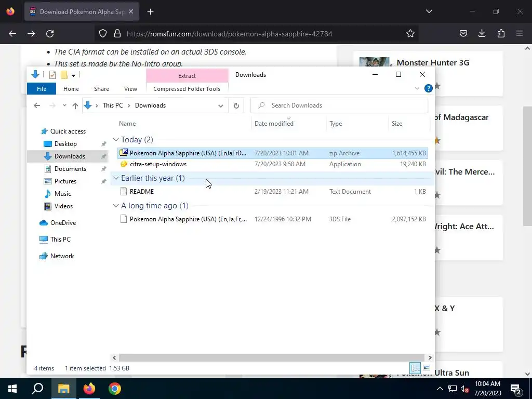The image size is (532, 399).
Task: Select the README text document
Action: [x=272, y=192]
